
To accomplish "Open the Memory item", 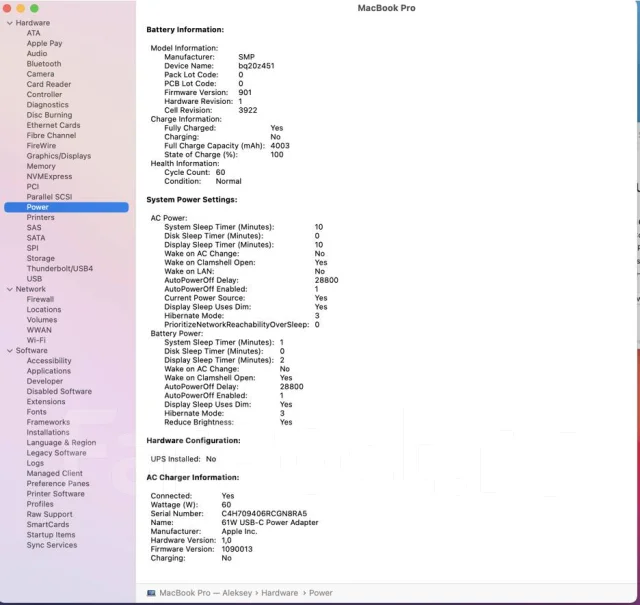I will (x=41, y=166).
